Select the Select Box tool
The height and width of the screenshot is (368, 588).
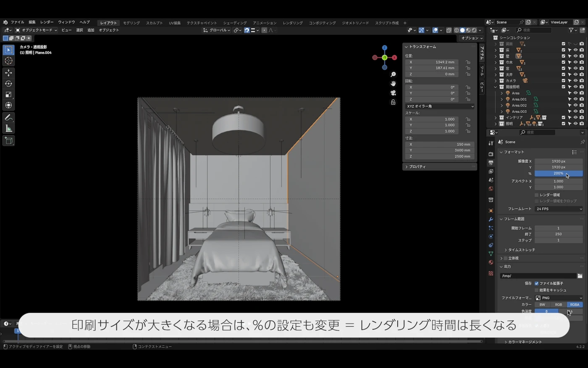pos(8,50)
